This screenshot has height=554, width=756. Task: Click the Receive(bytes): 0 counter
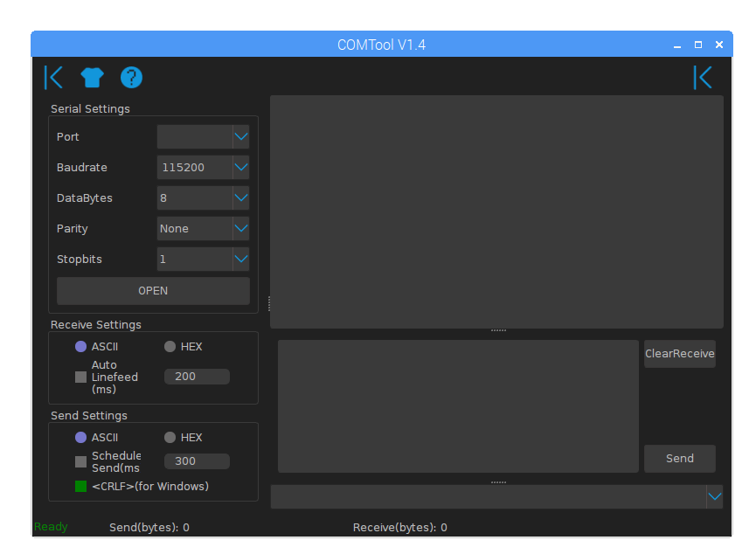[x=399, y=528]
